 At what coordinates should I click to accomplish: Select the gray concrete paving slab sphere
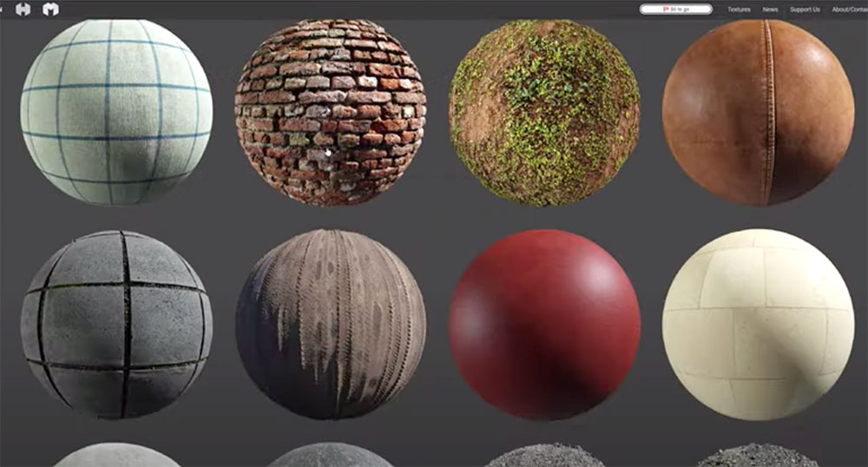click(x=116, y=325)
